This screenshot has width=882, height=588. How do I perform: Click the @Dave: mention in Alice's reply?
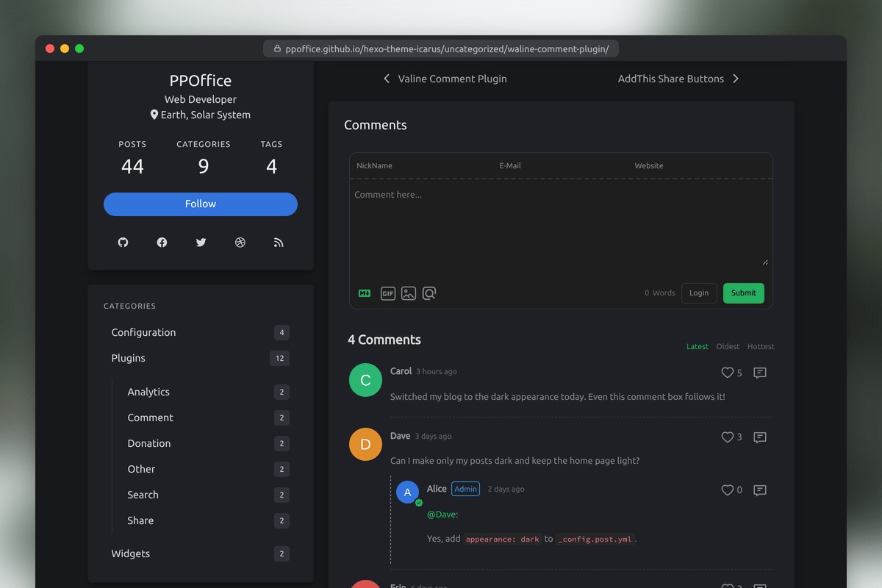coord(442,514)
